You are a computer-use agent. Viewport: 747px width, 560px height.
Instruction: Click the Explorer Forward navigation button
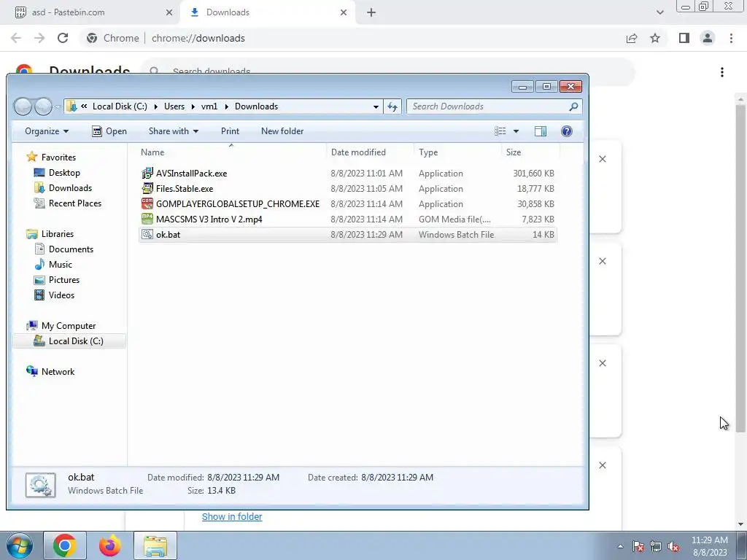pos(43,106)
